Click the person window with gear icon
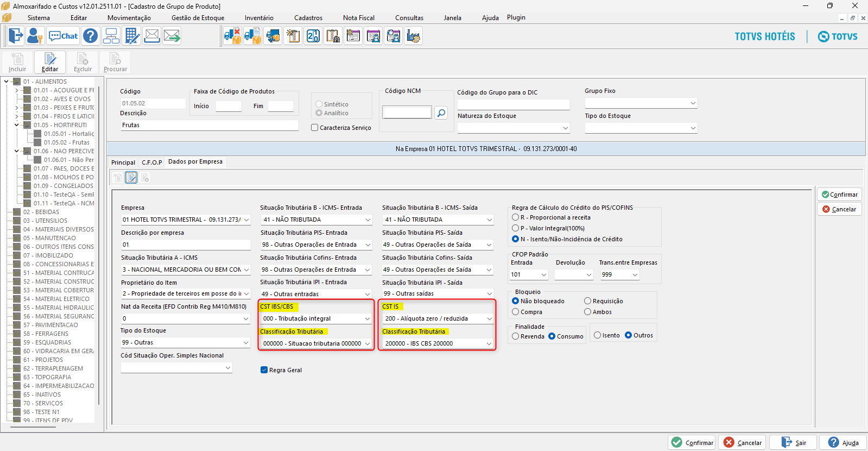 (x=394, y=36)
